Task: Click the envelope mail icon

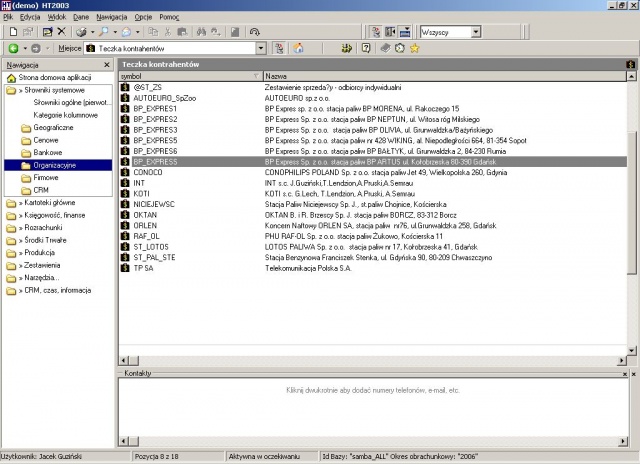Action: (127, 32)
